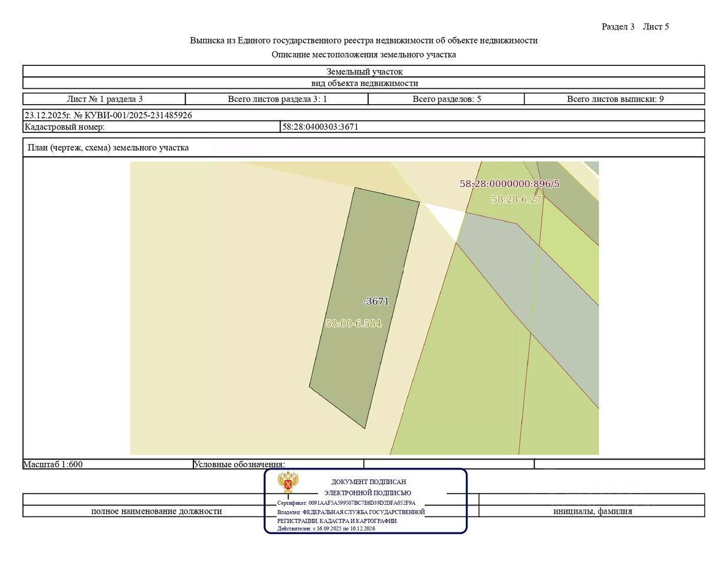Click 'вид объекта недвижимости' row
The height and width of the screenshot is (563, 728).
[x=363, y=83]
